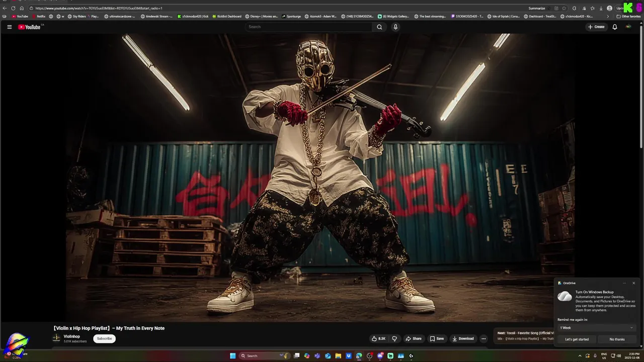Bookmark this page with star icon
The image size is (644, 362).
[564, 8]
